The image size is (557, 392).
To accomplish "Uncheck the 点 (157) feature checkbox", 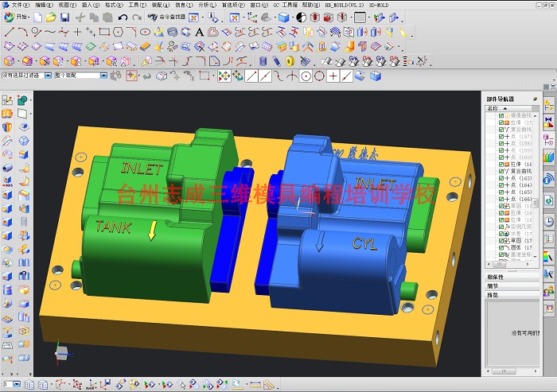I will [x=501, y=136].
